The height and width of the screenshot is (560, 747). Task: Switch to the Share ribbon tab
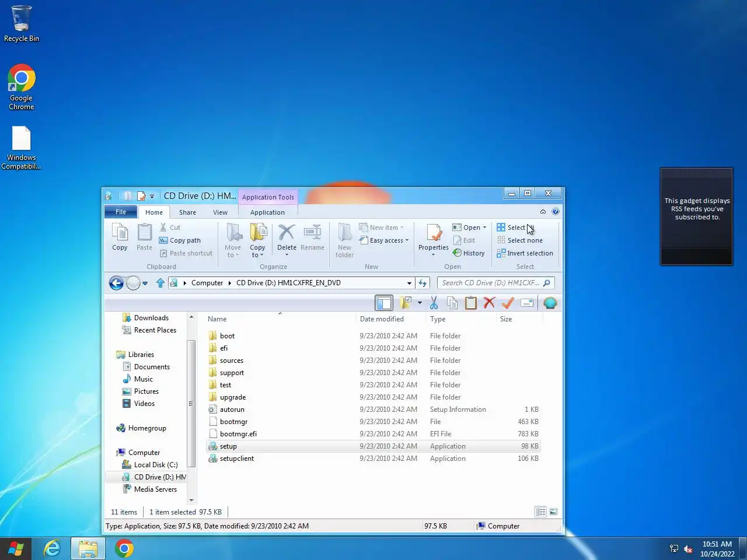[x=187, y=212]
